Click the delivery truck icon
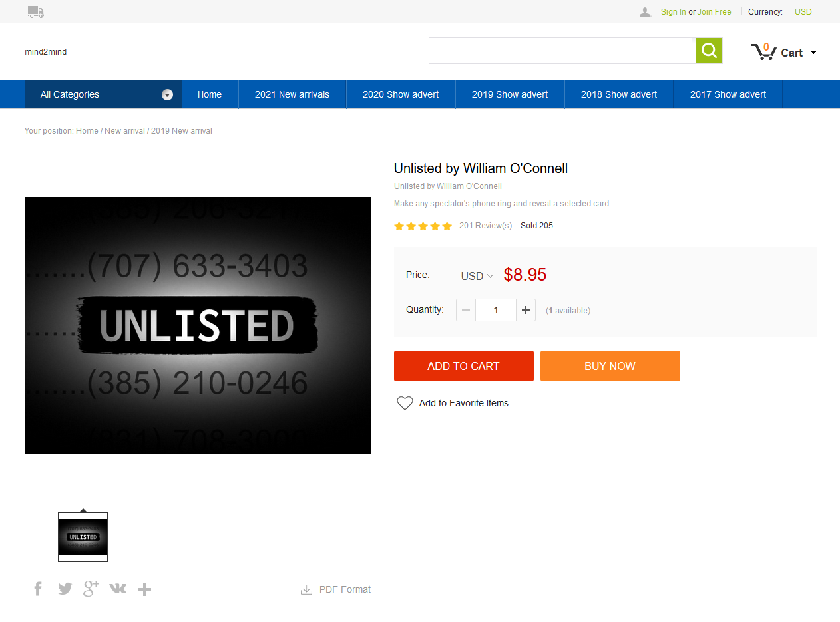The image size is (840, 622). (x=36, y=11)
